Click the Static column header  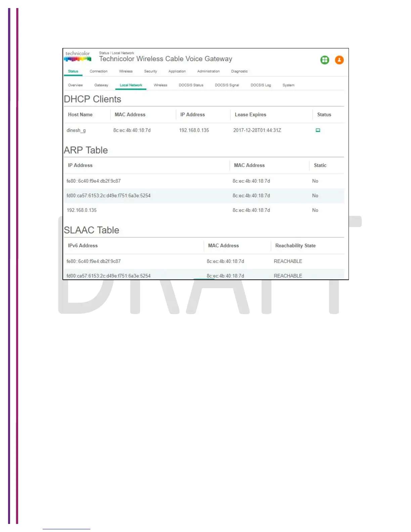tap(320, 165)
